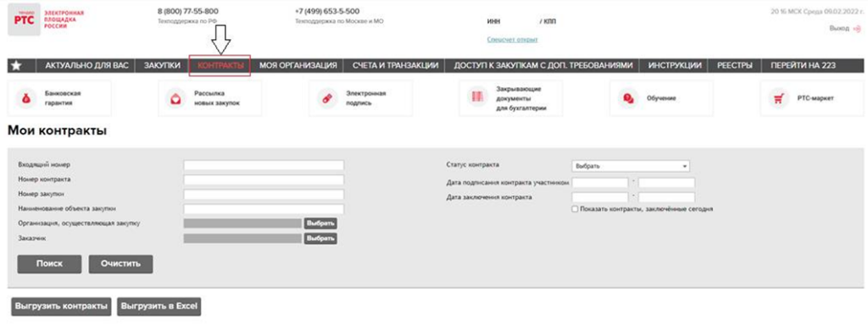Open Закрывающие документы для бухгалтерии icon
The width and height of the screenshot is (868, 327).
click(476, 97)
